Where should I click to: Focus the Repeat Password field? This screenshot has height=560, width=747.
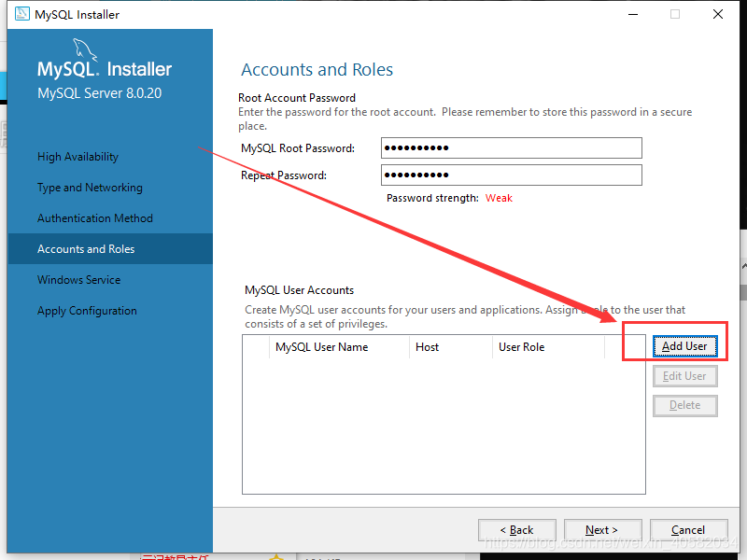click(511, 175)
